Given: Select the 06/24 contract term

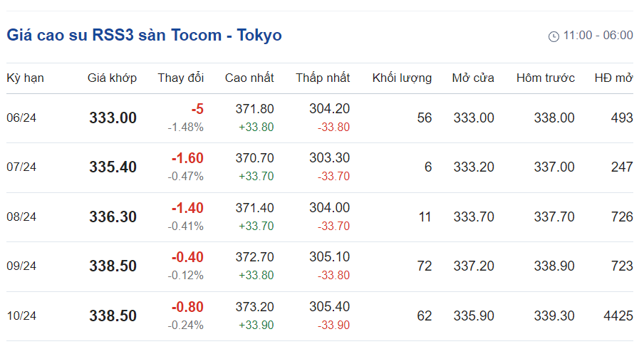Looking at the screenshot, I should coord(21,118).
